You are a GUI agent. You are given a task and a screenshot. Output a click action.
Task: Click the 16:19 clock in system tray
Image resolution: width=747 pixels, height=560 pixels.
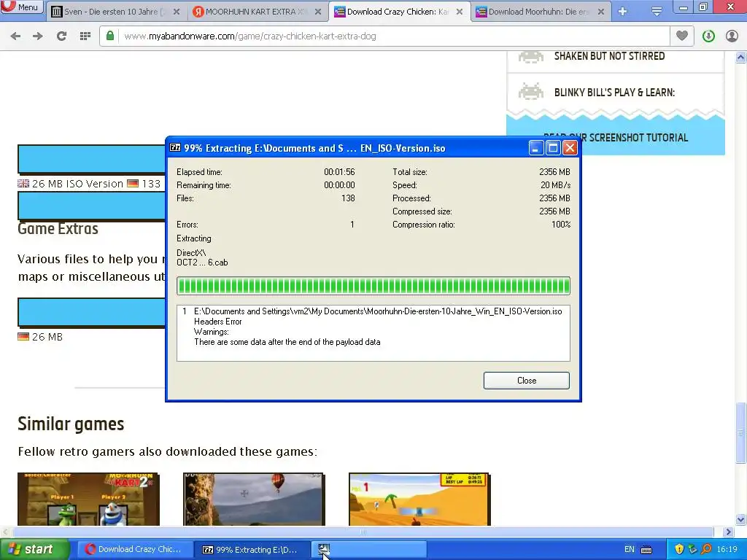727,549
